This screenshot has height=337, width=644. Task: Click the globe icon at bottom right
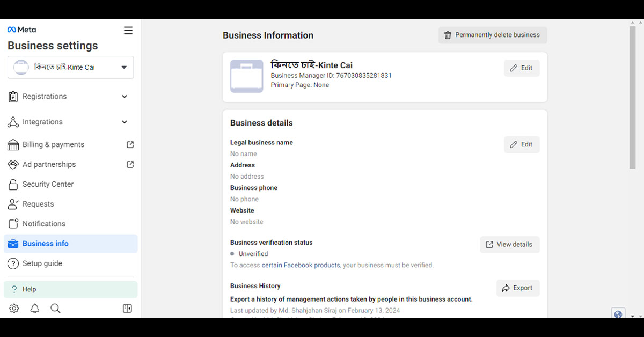[x=618, y=314]
